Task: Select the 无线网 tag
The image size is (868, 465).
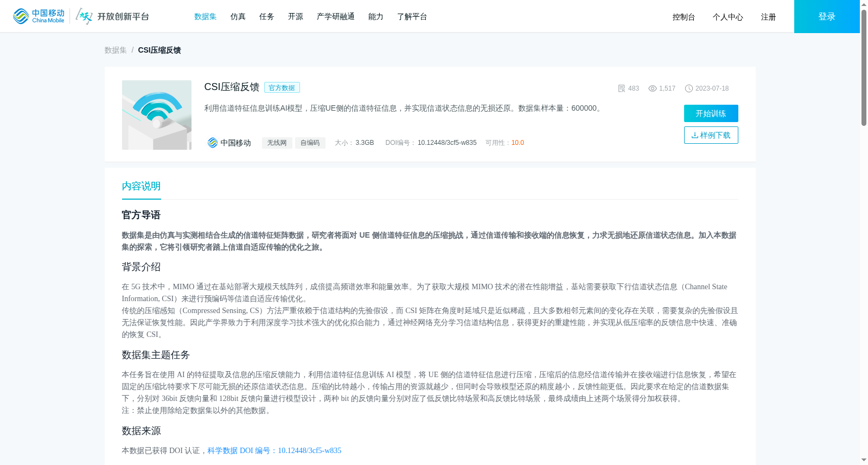Action: 277,143
